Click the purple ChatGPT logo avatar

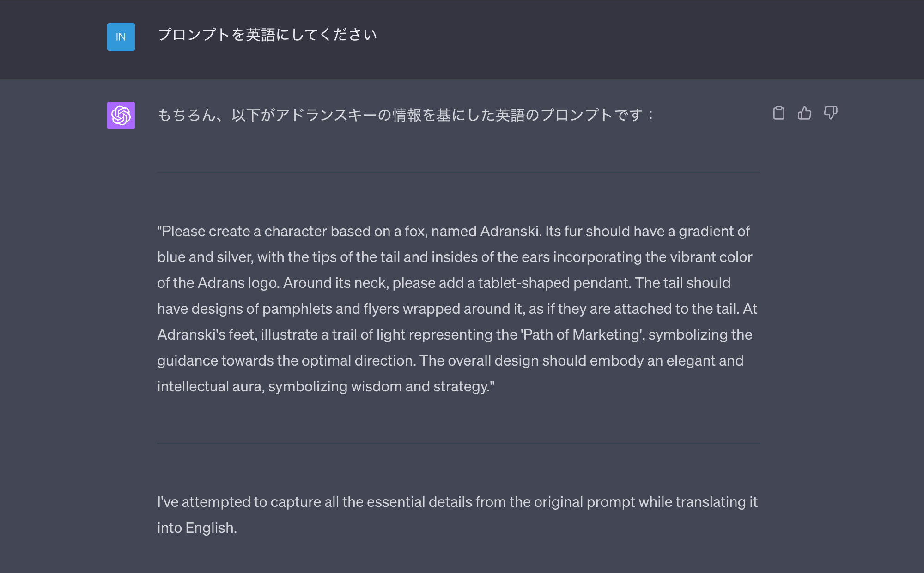pyautogui.click(x=121, y=116)
